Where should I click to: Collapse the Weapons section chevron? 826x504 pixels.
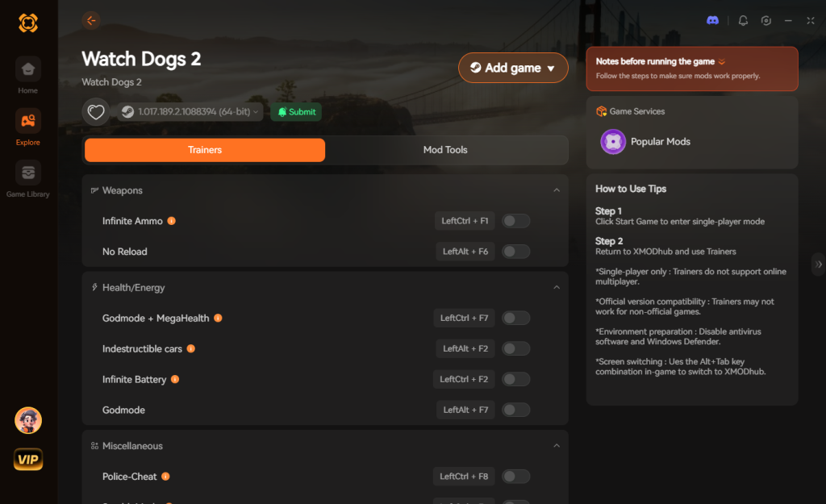[557, 190]
